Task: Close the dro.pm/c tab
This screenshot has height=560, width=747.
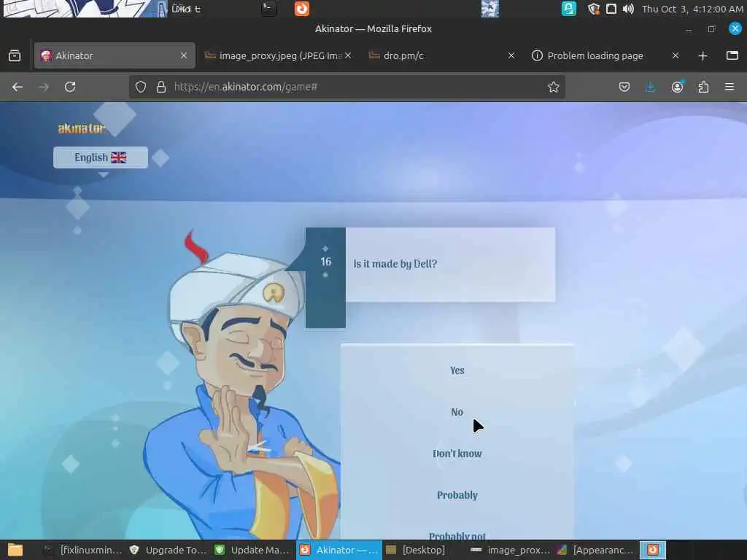Action: coord(511,55)
